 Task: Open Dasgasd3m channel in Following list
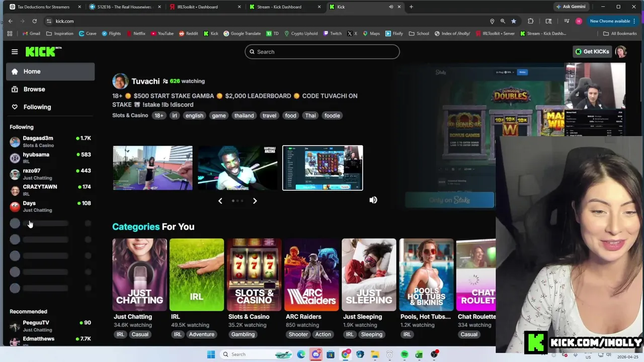50,141
